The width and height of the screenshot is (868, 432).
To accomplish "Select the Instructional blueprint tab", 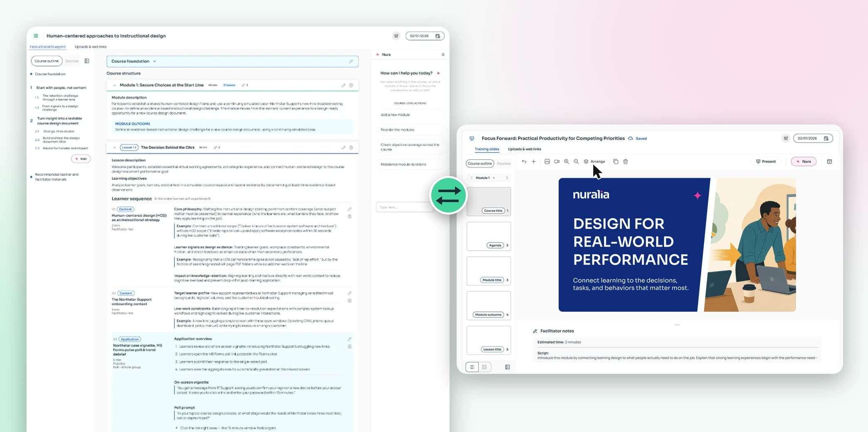I will pos(47,47).
